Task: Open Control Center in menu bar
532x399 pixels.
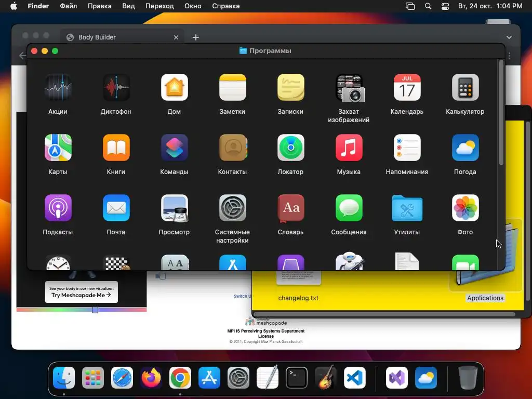Action: pos(445,6)
